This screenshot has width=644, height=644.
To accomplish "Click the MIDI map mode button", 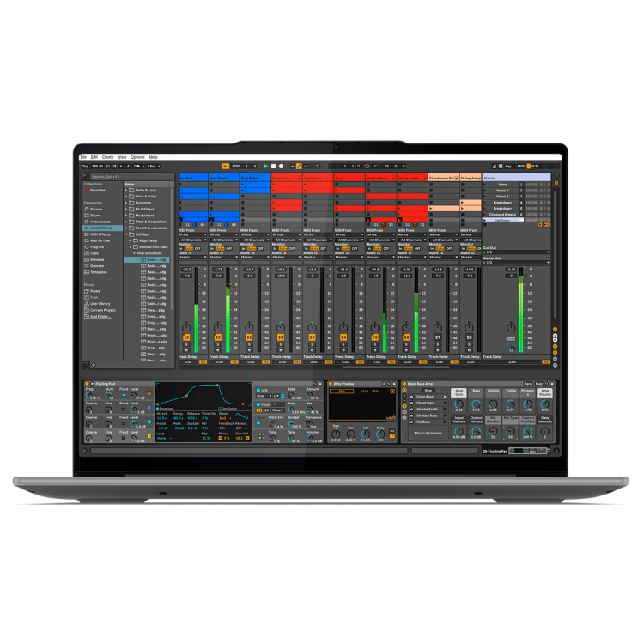I will pos(521,166).
